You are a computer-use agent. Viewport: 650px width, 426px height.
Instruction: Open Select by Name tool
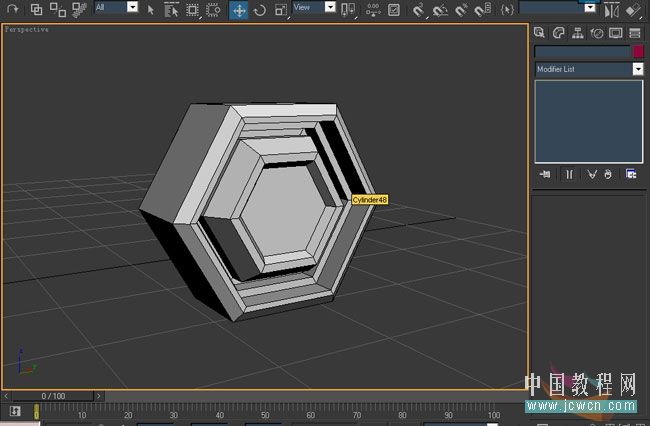(x=171, y=10)
